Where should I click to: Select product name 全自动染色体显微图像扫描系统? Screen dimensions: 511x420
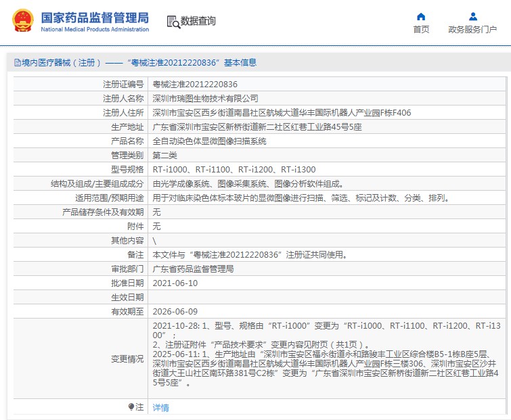pos(209,141)
